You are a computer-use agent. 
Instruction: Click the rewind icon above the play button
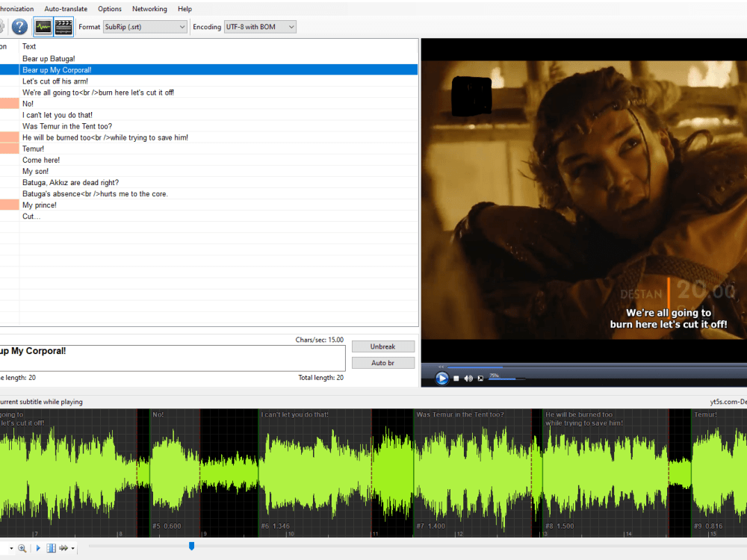coord(441,367)
